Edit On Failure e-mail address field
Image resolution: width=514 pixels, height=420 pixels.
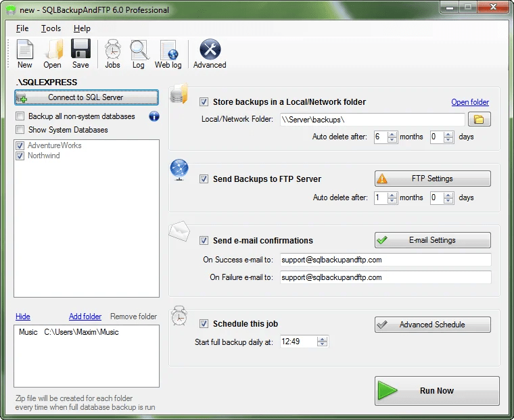pyautogui.click(x=385, y=277)
